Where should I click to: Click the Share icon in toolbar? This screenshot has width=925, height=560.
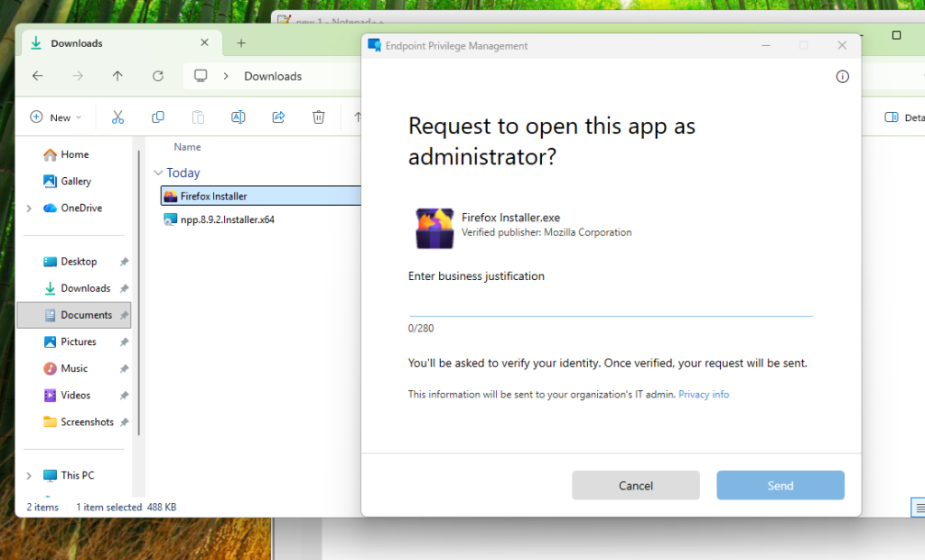pyautogui.click(x=278, y=117)
